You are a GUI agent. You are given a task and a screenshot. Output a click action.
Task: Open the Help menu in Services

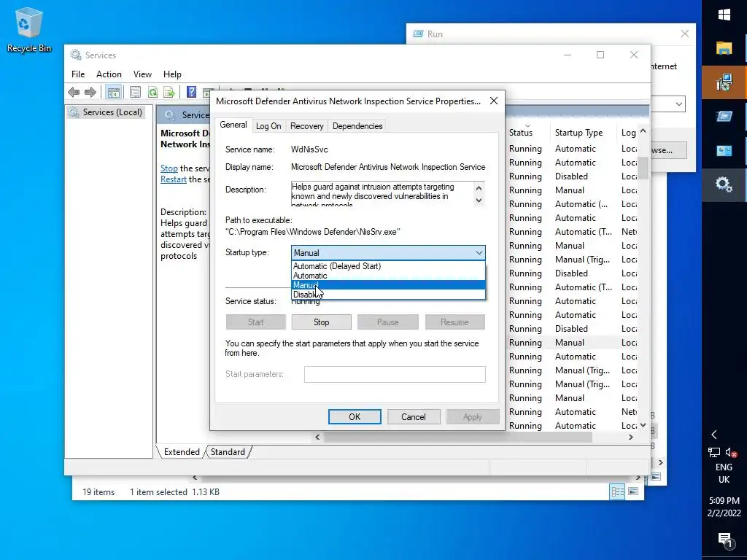[x=172, y=74]
